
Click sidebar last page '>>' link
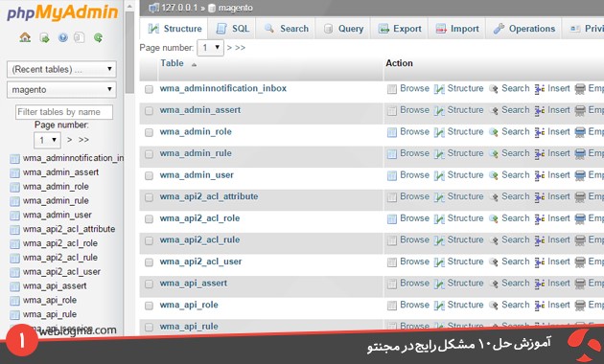coord(83,140)
